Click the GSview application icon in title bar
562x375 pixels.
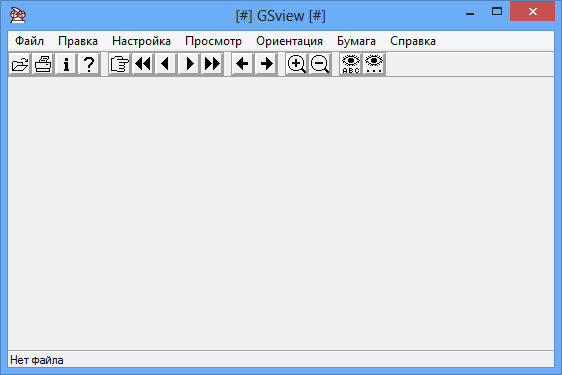coord(18,15)
